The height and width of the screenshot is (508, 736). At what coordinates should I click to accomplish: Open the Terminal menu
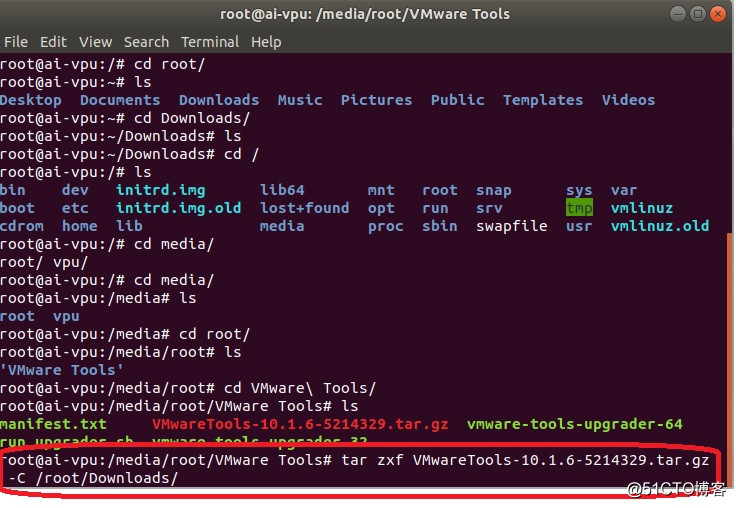[x=210, y=42]
